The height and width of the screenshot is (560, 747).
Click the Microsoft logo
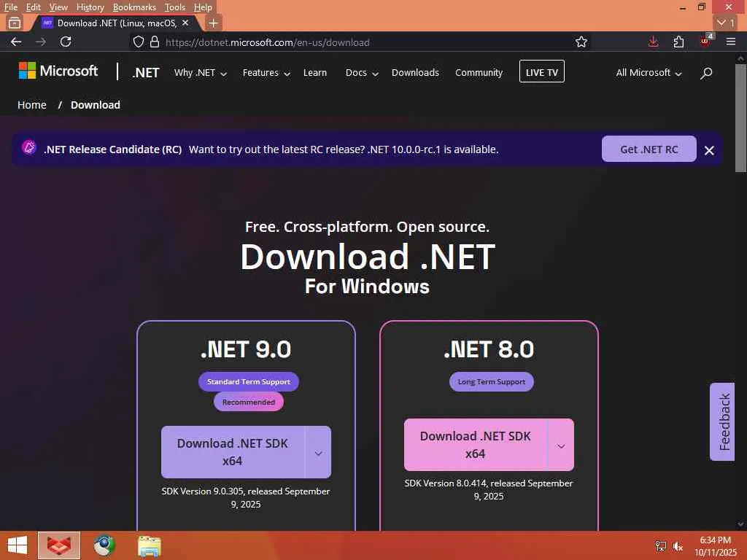tap(58, 71)
